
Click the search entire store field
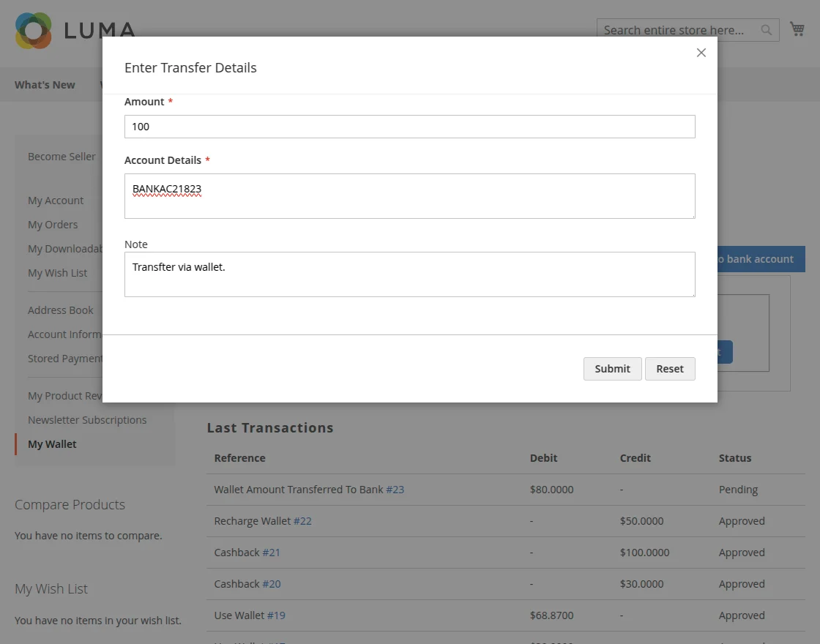click(x=674, y=30)
